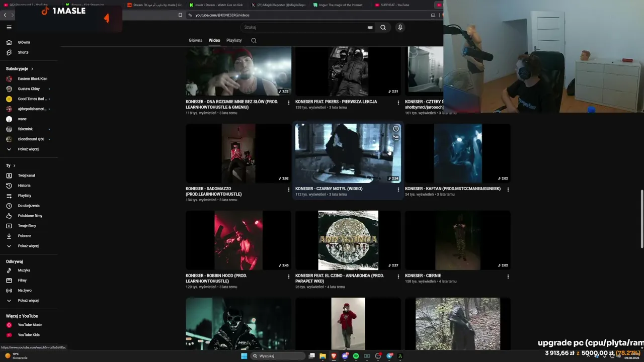Open video title KONESER - CZARNY MOTYL (WIDEO)
Viewport: 644px width, 362px height.
point(329,189)
